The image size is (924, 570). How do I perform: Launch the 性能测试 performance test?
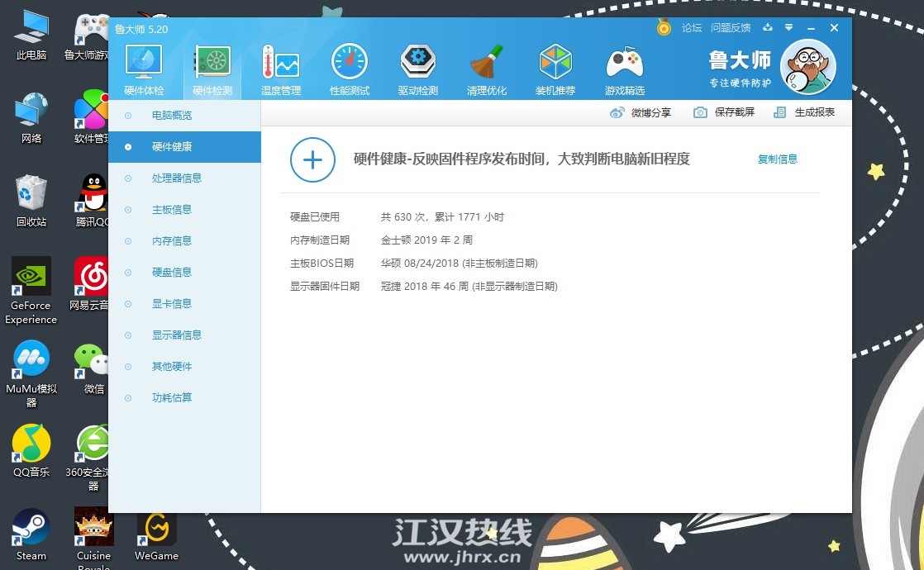[x=350, y=69]
